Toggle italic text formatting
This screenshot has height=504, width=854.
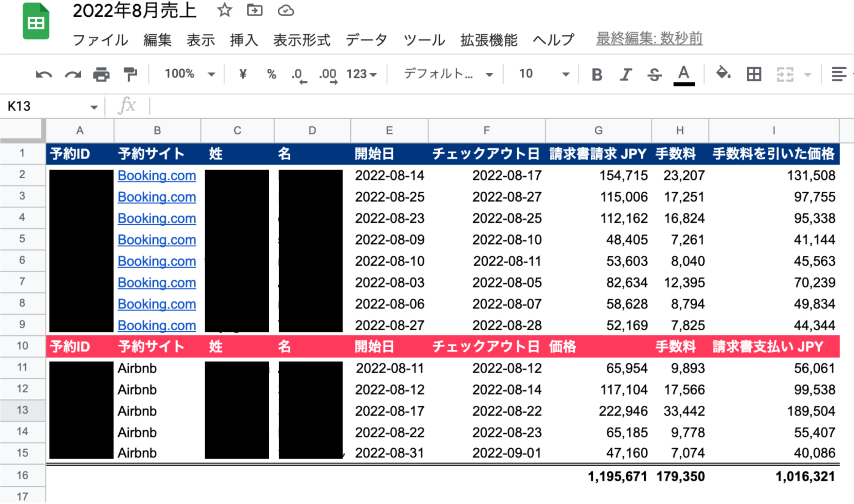coord(625,75)
